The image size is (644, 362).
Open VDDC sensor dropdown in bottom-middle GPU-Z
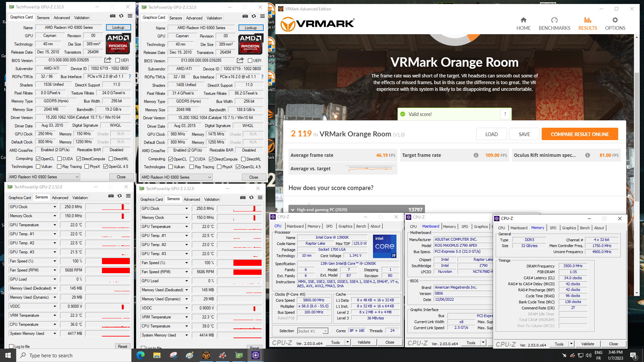186,308
